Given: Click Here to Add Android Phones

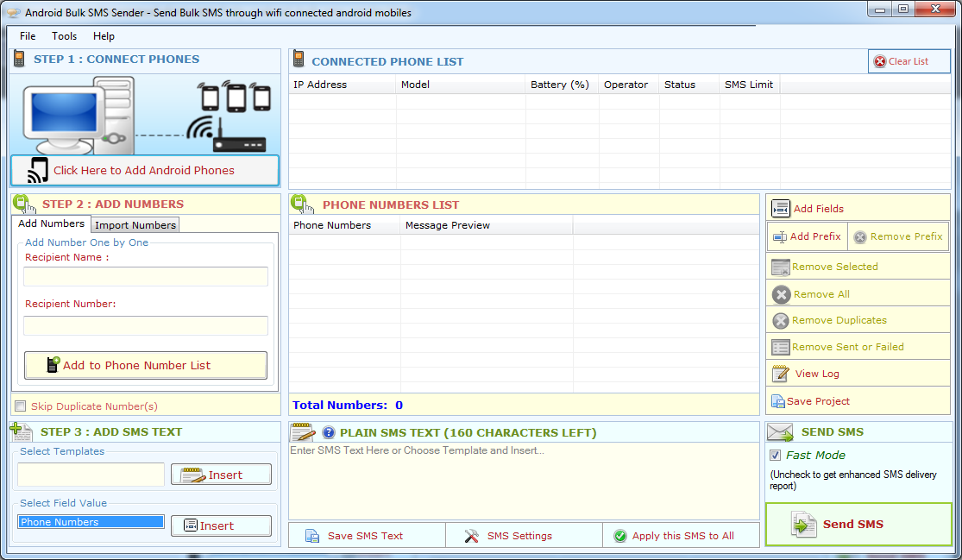Looking at the screenshot, I should point(145,171).
